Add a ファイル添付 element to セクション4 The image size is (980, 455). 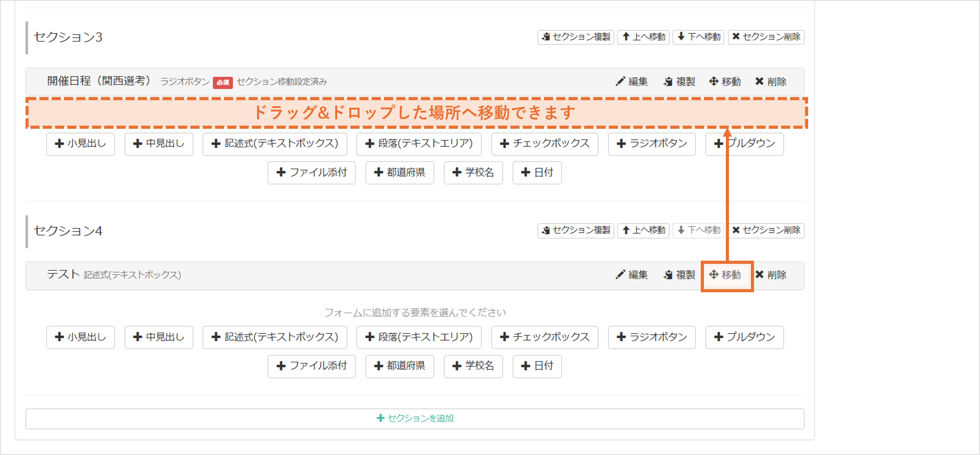pyautogui.click(x=311, y=366)
